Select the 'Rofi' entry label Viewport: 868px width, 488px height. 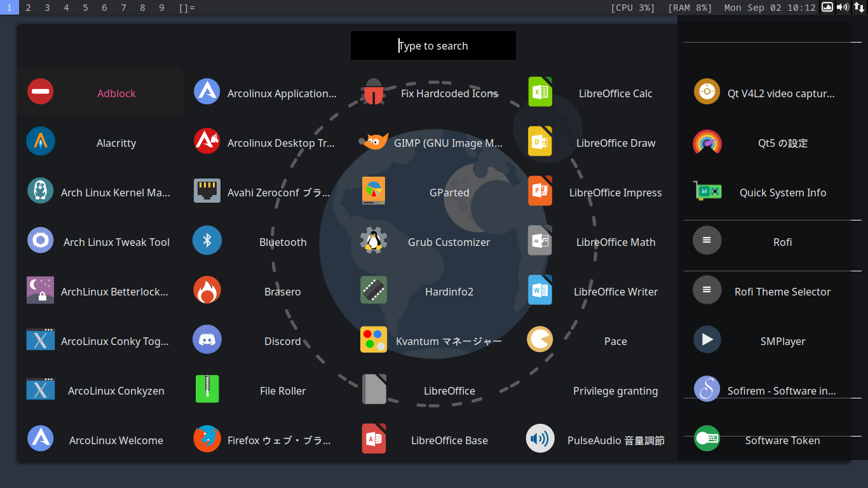pos(783,242)
